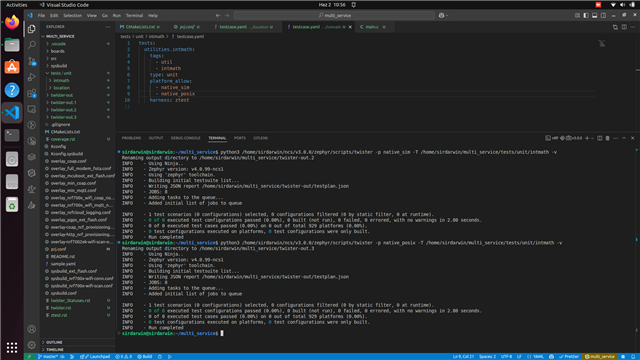
Task: Split the editor to the right
Action: (x=624, y=27)
